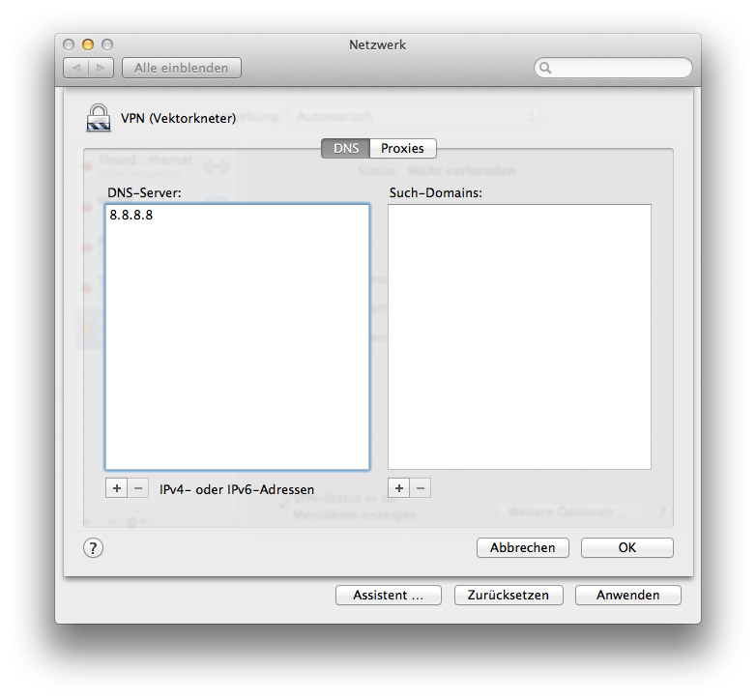Click the DNS-Server: label
Image resolution: width=756 pixels, height=700 pixels.
pos(144,192)
